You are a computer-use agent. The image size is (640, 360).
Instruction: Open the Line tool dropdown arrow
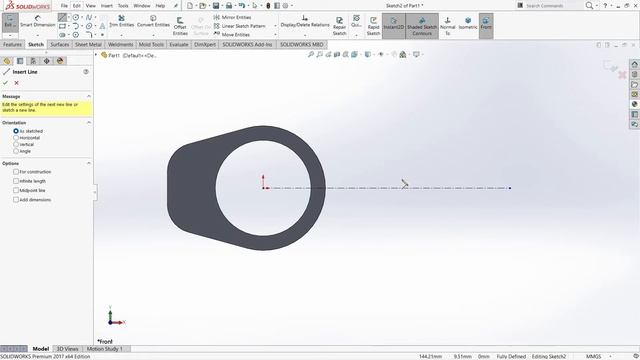[x=69, y=17]
